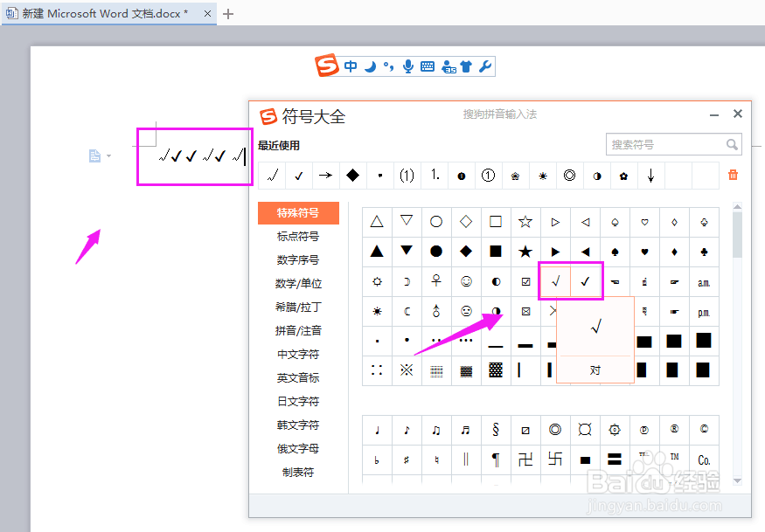Open a new tab next to the Word document tab
Viewport: 765px width, 532px height.
[x=229, y=14]
